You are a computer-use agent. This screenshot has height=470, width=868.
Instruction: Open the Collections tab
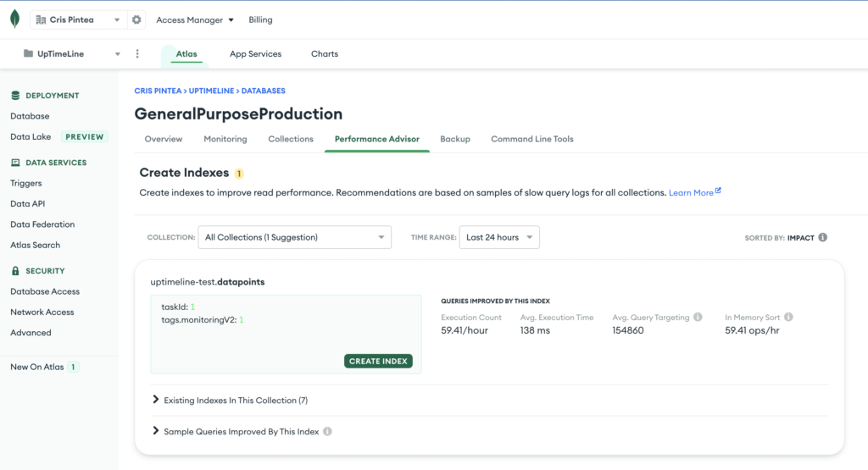pyautogui.click(x=291, y=140)
